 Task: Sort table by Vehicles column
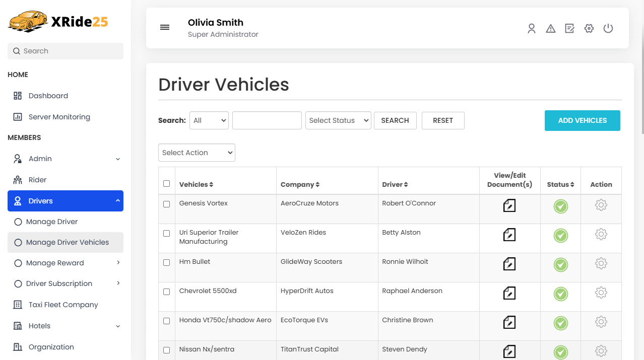[196, 184]
